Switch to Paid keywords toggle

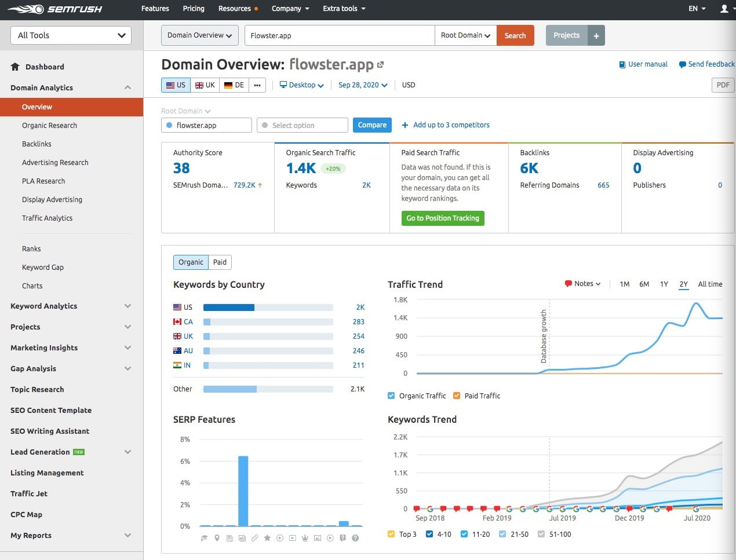[x=220, y=262]
